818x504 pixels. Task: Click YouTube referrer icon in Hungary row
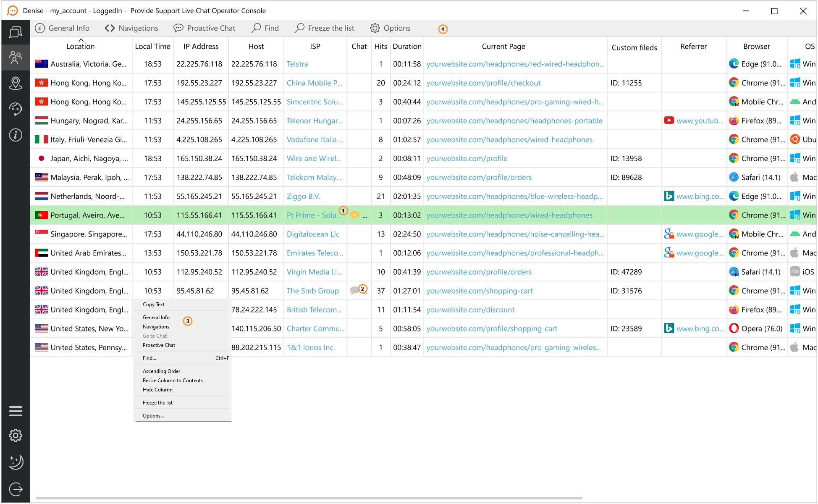[x=669, y=121]
